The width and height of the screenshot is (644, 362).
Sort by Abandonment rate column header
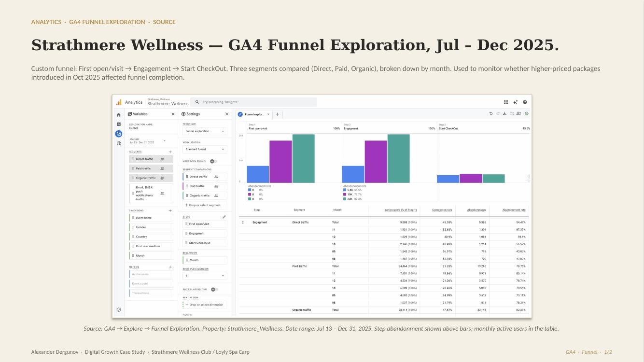[514, 210]
